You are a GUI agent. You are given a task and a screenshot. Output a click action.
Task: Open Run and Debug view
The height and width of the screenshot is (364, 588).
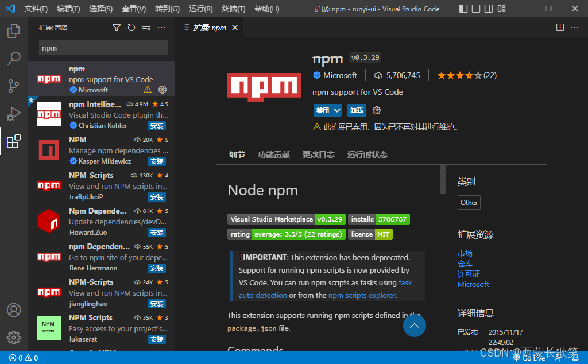click(x=14, y=114)
